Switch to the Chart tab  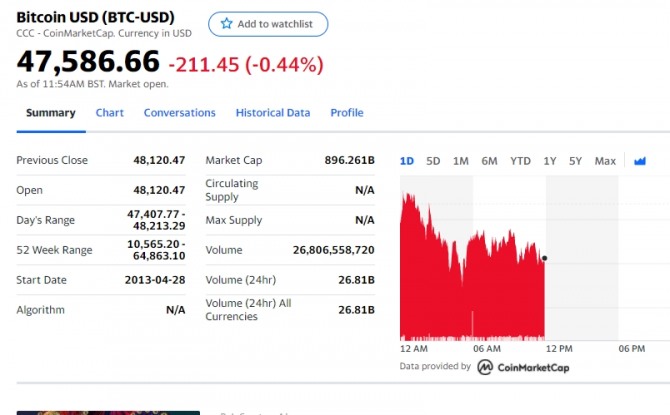click(110, 113)
